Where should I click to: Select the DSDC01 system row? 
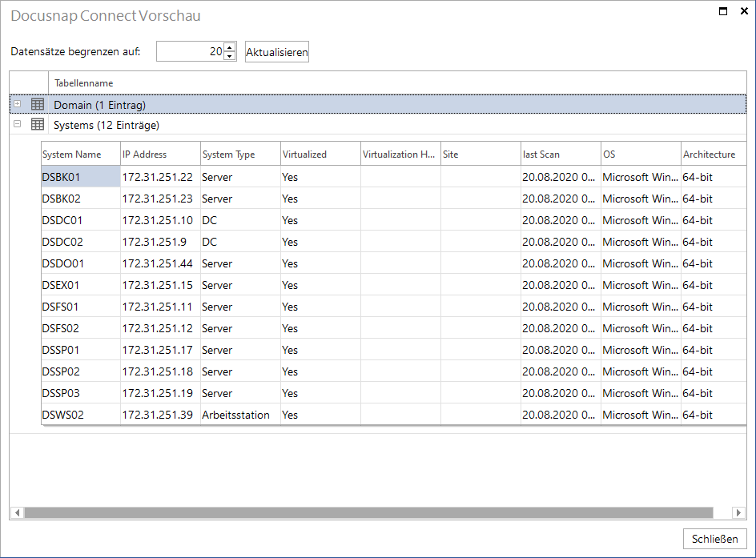tap(393, 220)
